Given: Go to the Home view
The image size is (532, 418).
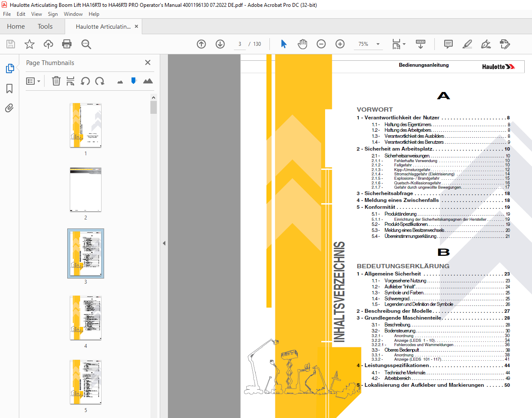Looking at the screenshot, I should (x=16, y=27).
